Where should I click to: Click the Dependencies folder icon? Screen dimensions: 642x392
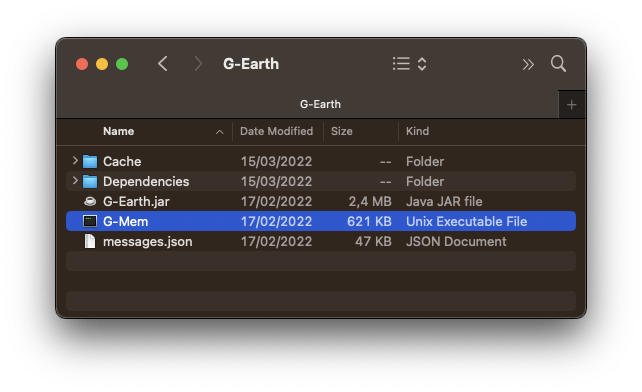click(90, 181)
